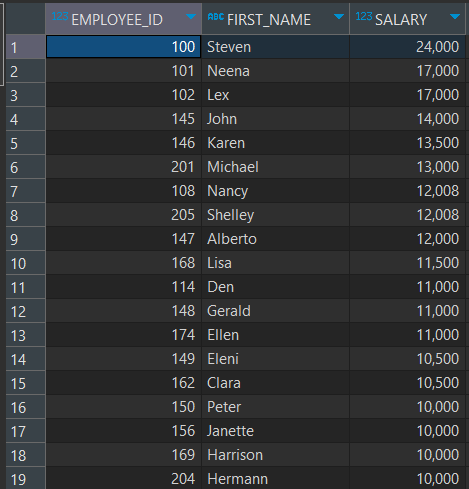Click the Steven first name cell
Screen dimensions: 469x489
pyautogui.click(x=276, y=47)
